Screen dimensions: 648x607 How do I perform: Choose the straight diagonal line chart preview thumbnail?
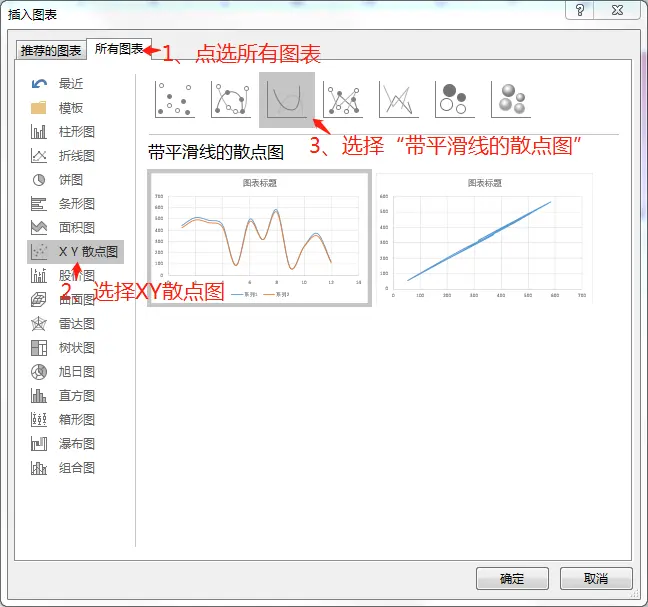tap(484, 238)
